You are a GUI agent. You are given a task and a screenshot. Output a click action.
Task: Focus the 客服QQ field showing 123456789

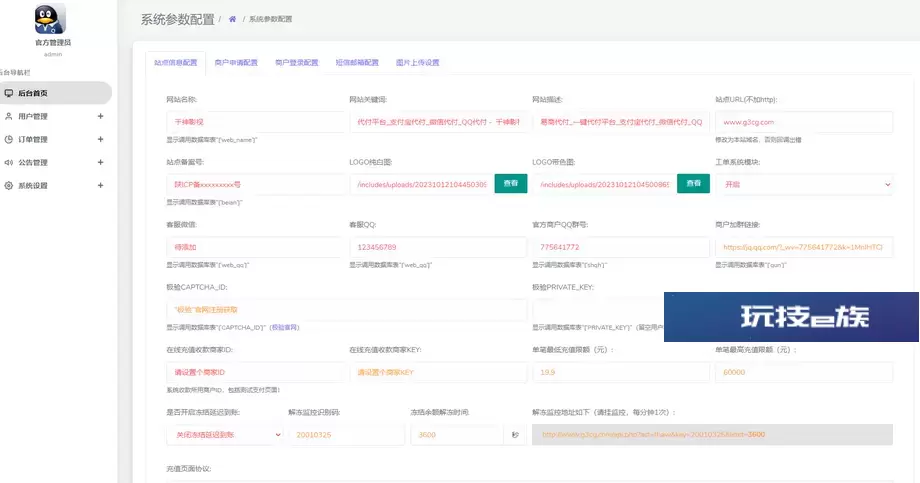[x=438, y=247]
